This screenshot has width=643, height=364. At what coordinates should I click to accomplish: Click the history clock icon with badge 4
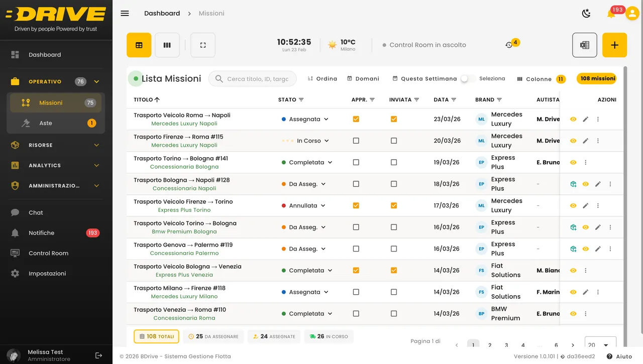coord(509,45)
